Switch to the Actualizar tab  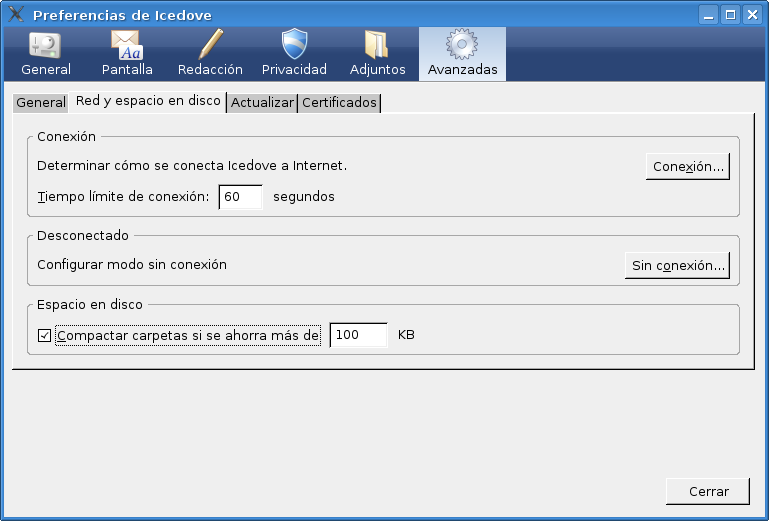(x=262, y=103)
